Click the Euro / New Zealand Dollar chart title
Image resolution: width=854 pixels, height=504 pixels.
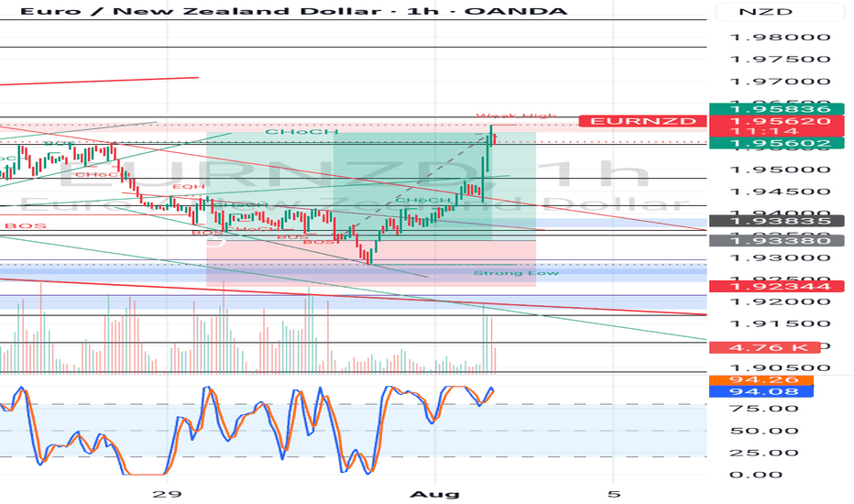click(293, 11)
